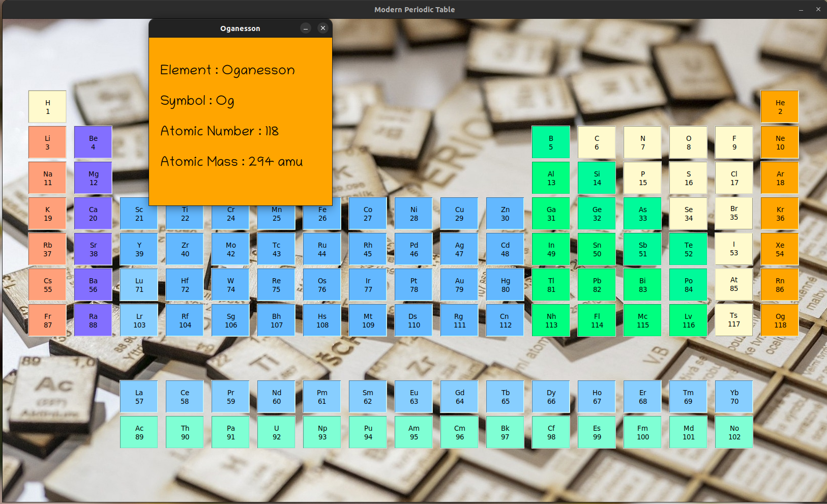This screenshot has width=827, height=504.
Task: Close the Oganesson details window
Action: 323,28
